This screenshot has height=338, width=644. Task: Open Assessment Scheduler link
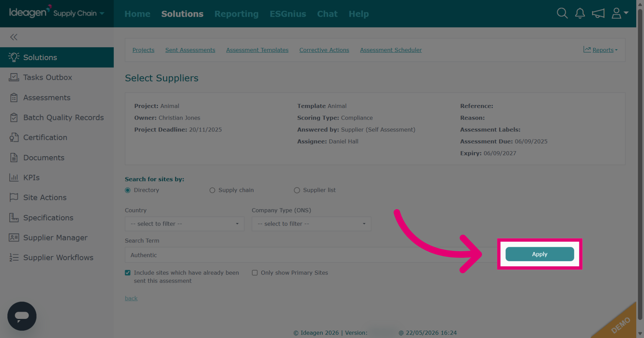(x=391, y=50)
